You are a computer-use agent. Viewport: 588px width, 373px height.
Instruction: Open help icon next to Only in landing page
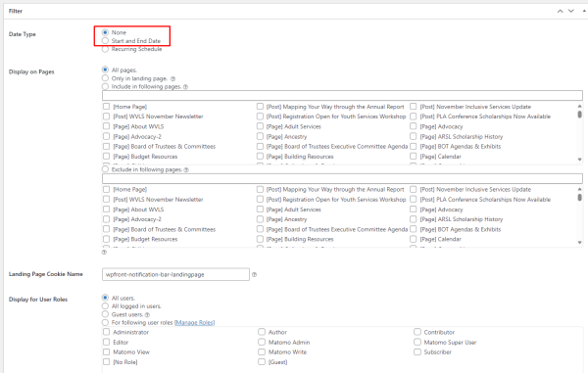tap(172, 79)
